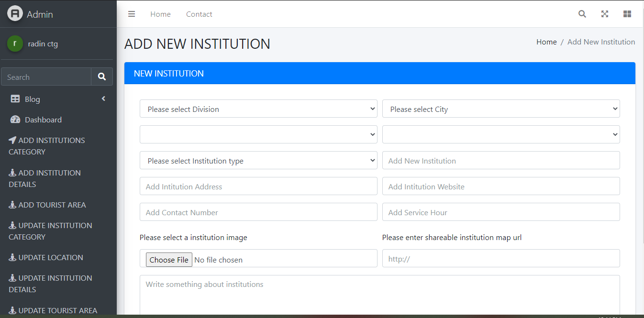Open the Please select City dropdown
This screenshot has width=644, height=318.
click(500, 109)
